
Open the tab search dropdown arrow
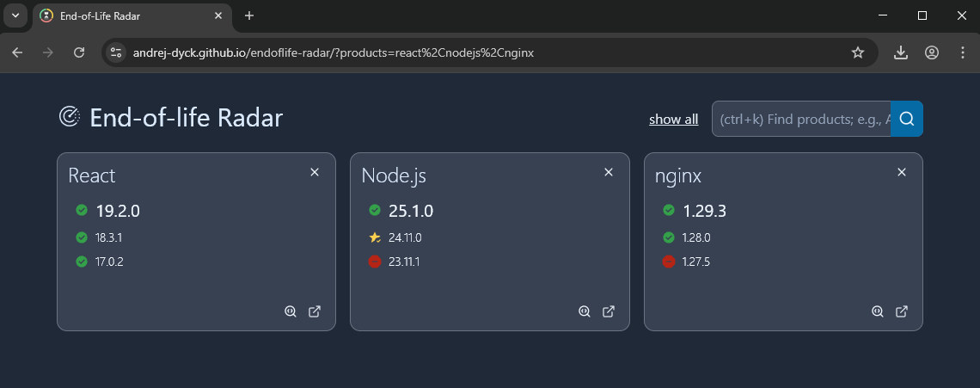click(15, 15)
